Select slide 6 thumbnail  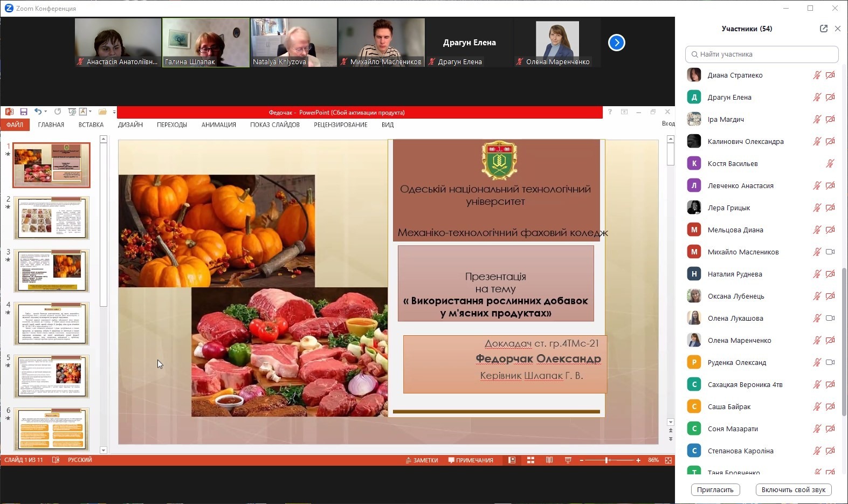point(51,429)
